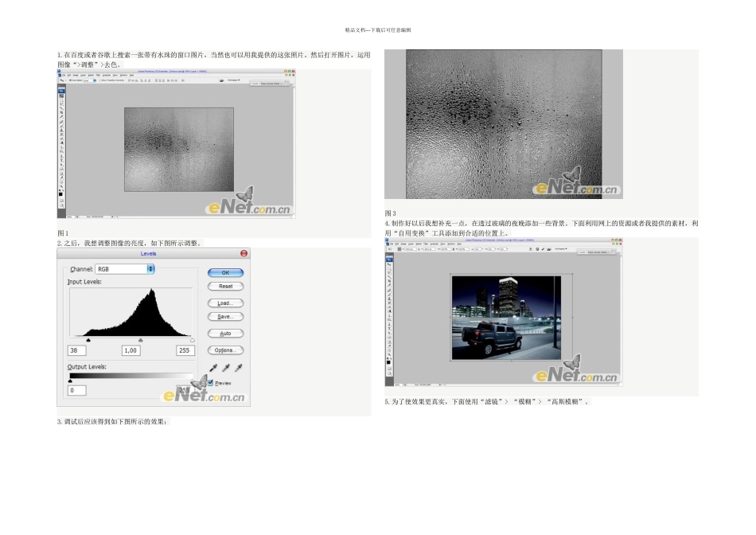The height and width of the screenshot is (535, 756).
Task: Close the Levels dialog with red button
Action: pos(244,253)
